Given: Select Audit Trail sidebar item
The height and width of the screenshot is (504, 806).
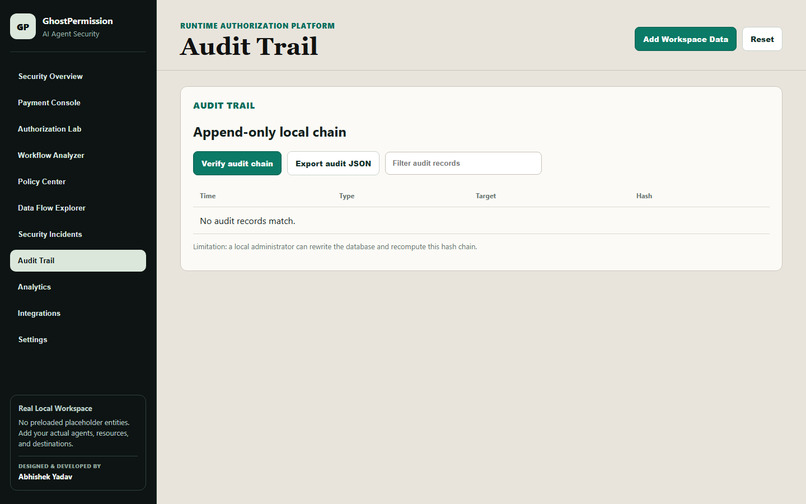Looking at the screenshot, I should click(78, 260).
